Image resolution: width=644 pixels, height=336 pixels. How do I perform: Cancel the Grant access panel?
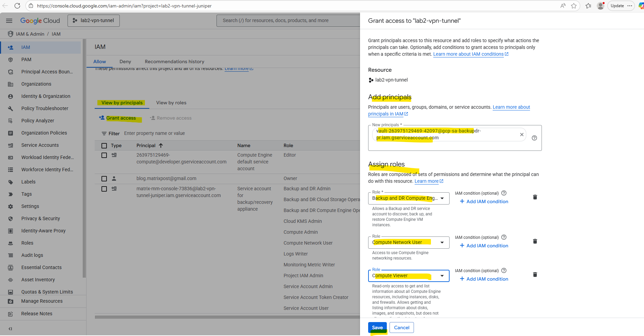coord(402,328)
